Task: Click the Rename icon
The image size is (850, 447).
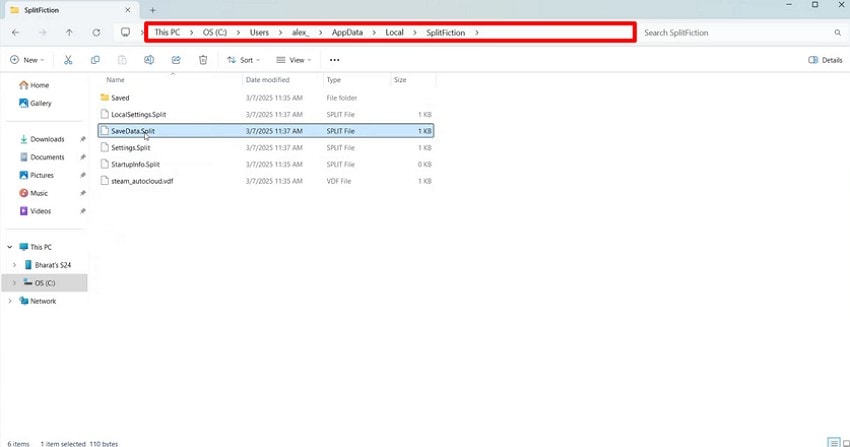Action: [x=149, y=60]
